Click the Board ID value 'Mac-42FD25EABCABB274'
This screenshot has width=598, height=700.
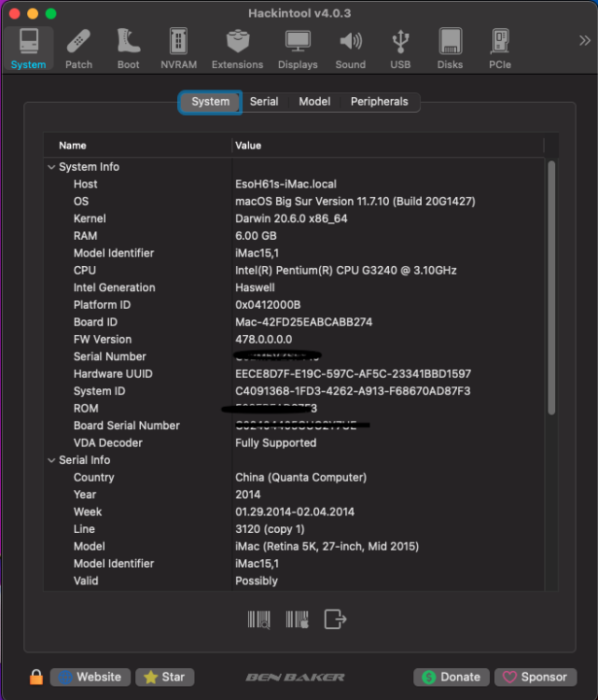pos(303,322)
